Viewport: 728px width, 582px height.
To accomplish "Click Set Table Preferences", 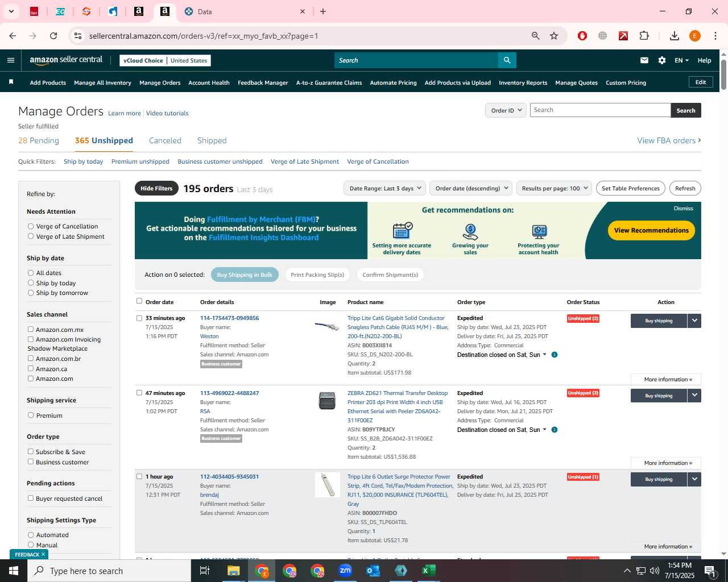I will pos(630,188).
